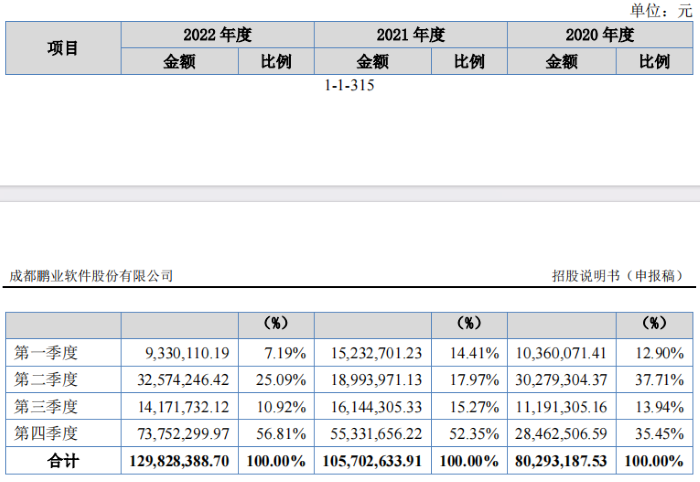
Task: Click the 37.71% ratio cell
Action: click(654, 380)
